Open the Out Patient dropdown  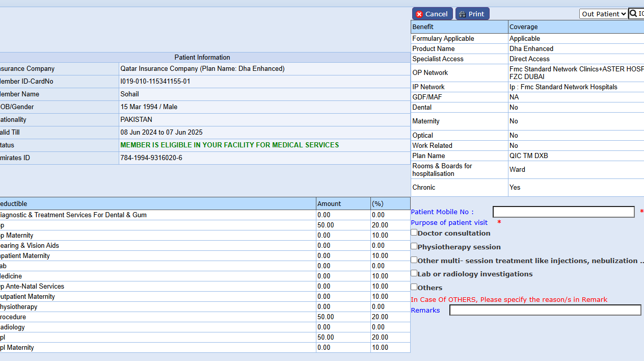coord(603,14)
